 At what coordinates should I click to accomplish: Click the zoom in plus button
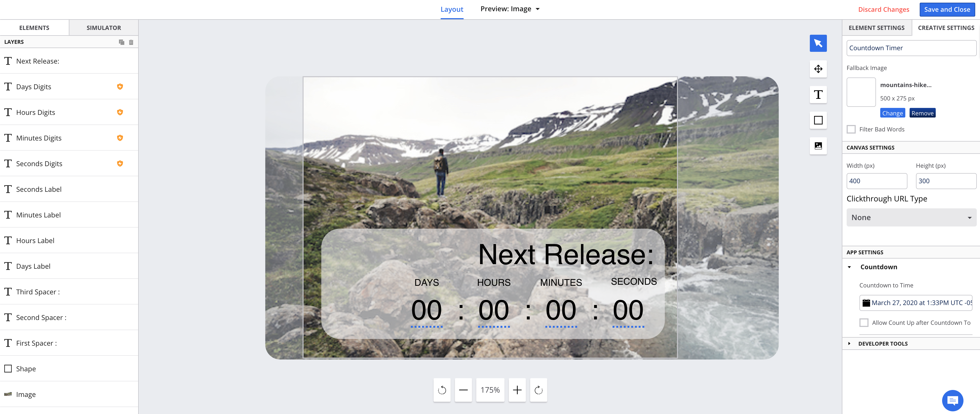[517, 390]
